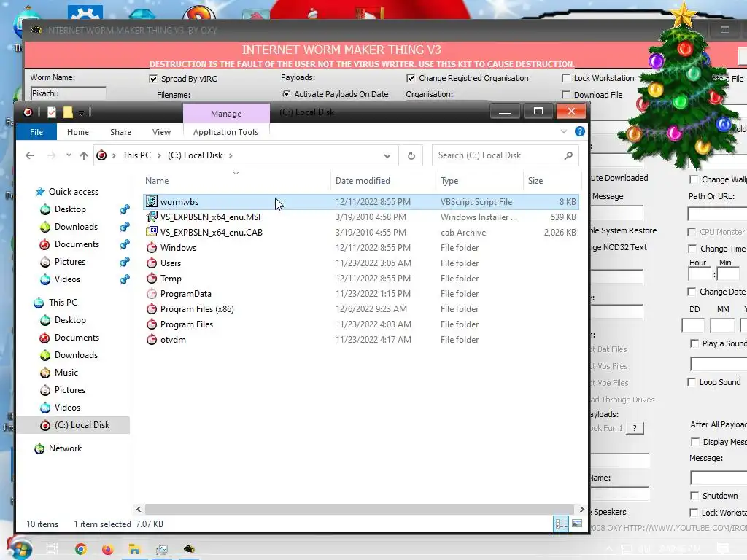Expand chevron after (C:) Local Disk in path

231,155
